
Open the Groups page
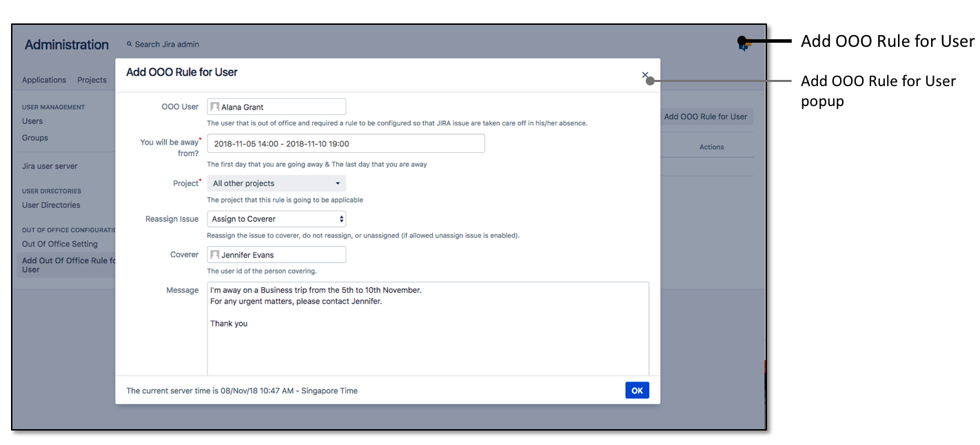pos(34,138)
